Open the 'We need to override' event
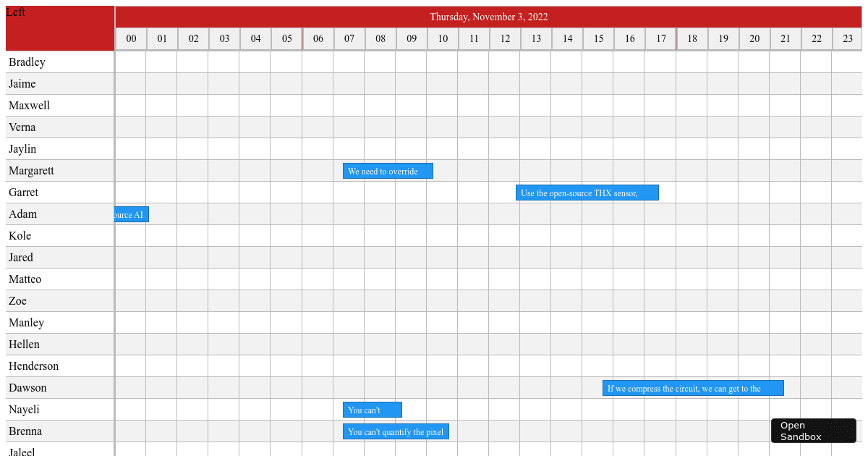 [x=388, y=171]
